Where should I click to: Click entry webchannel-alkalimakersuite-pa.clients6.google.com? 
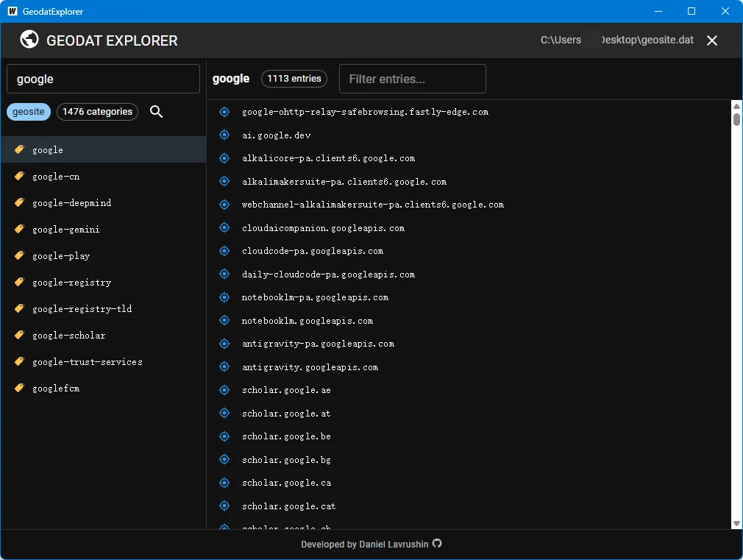[x=373, y=205]
